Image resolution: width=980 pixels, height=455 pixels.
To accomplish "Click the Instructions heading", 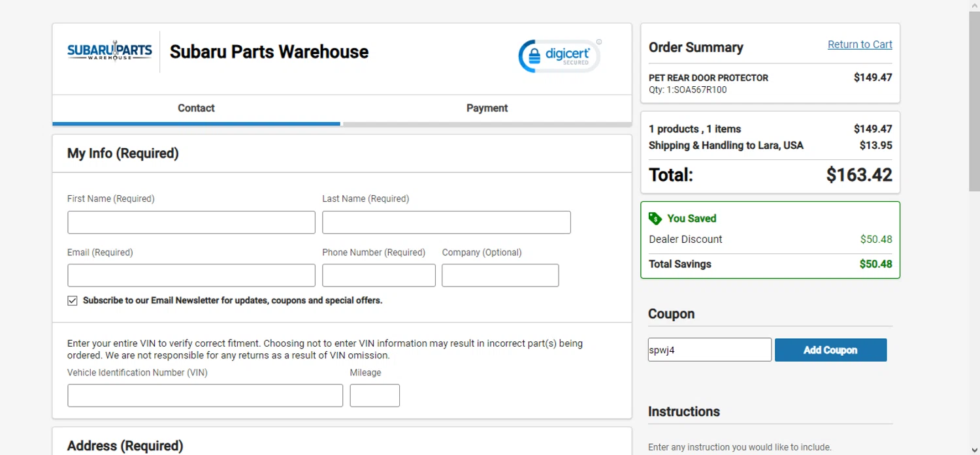I will (684, 412).
